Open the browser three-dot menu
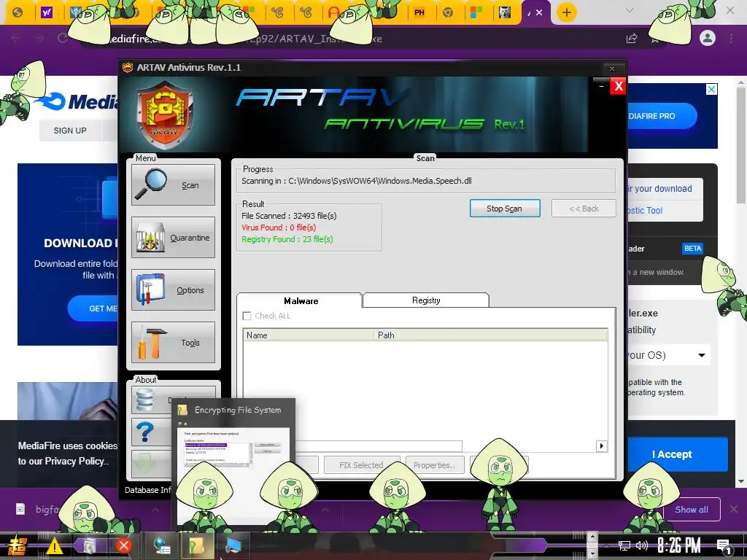 coord(732,38)
